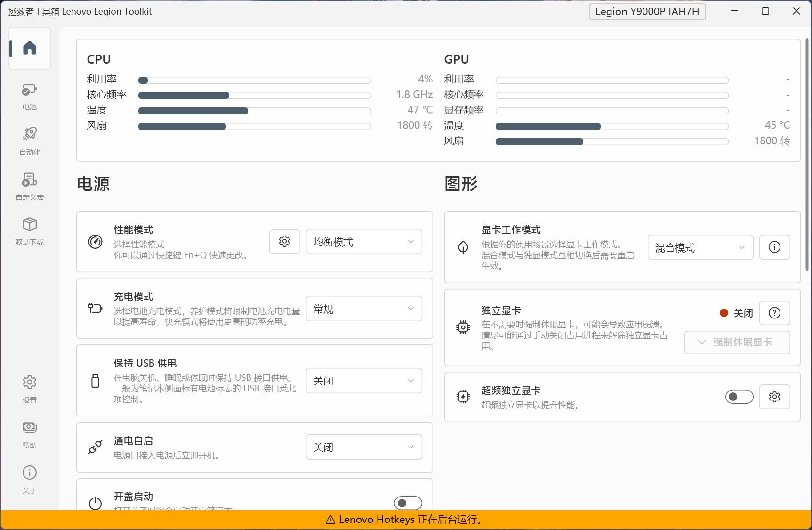Click the 电源 section heading
The width and height of the screenshot is (812, 530).
point(93,184)
